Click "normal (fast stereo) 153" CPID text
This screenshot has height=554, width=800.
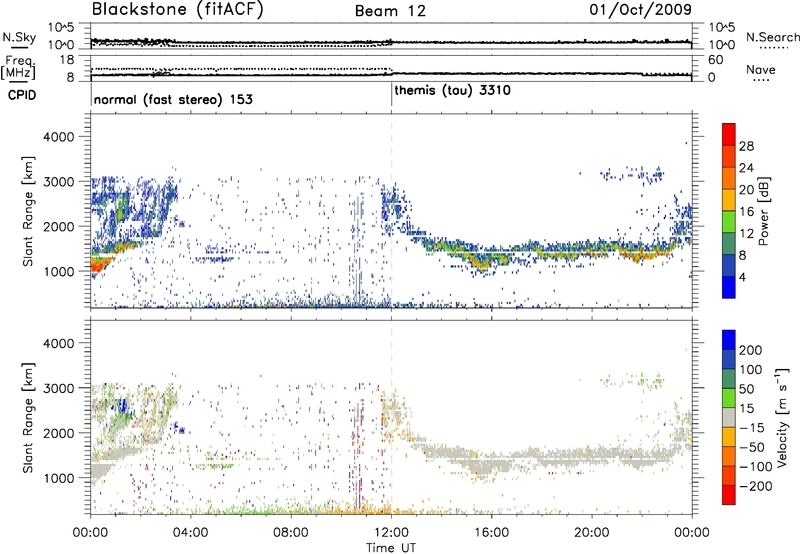click(x=173, y=99)
